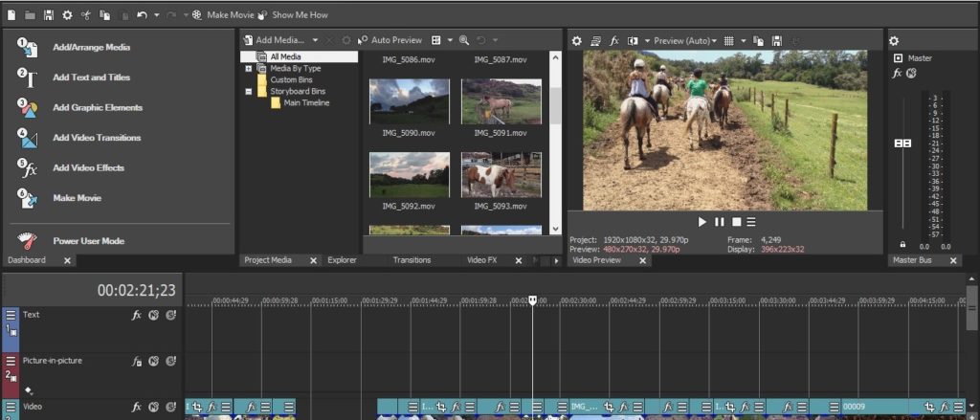The height and width of the screenshot is (420, 980).
Task: Click the cut scissors icon in top toolbar
Action: 85,15
